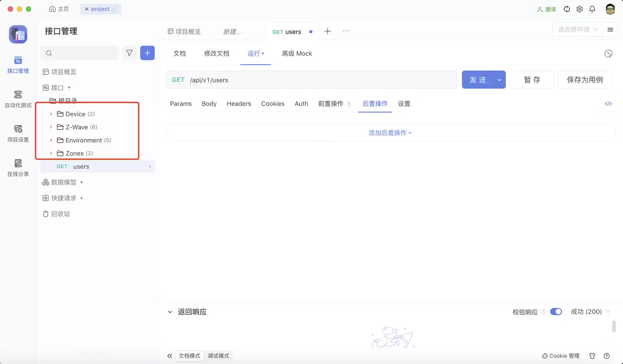Click the user avatar

tap(610, 9)
